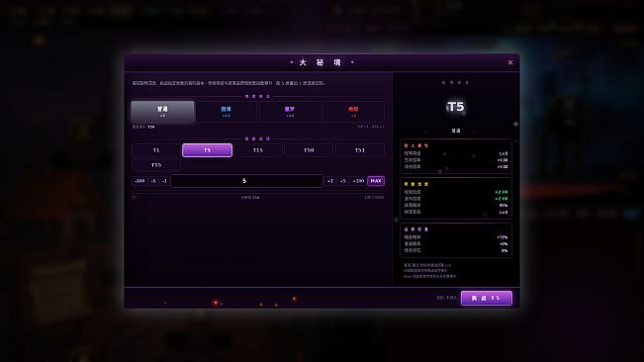Choose the purple 噩梦 nightmare difficulty
The height and width of the screenshot is (362, 644).
pos(290,112)
